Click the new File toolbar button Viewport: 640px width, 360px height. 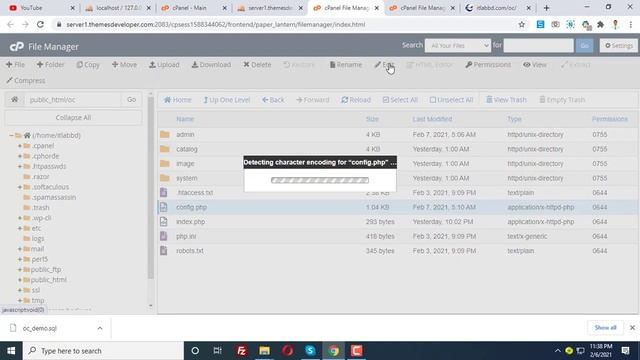16,64
